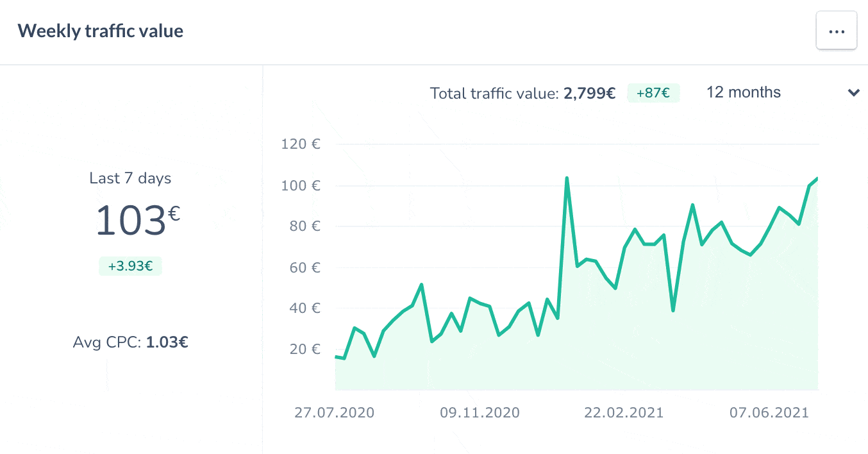Click the Last 7 days label
Viewport: 868px width, 454px height.
click(x=130, y=178)
